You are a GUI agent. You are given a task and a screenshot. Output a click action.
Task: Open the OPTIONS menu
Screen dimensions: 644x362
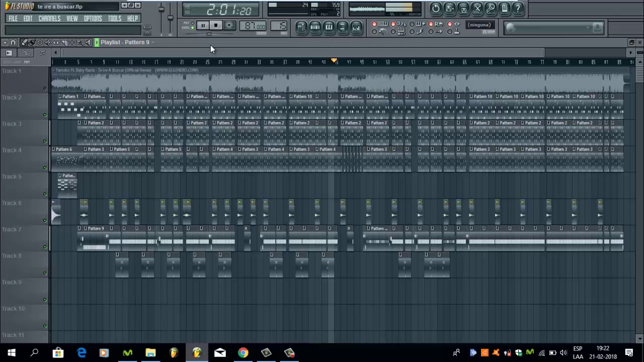93,19
